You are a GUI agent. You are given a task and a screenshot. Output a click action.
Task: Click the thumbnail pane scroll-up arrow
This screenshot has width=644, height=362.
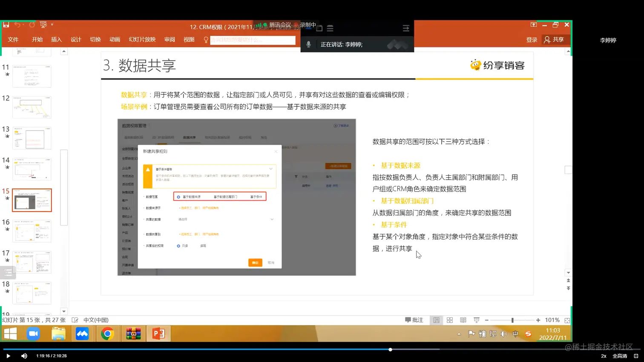[64, 51]
